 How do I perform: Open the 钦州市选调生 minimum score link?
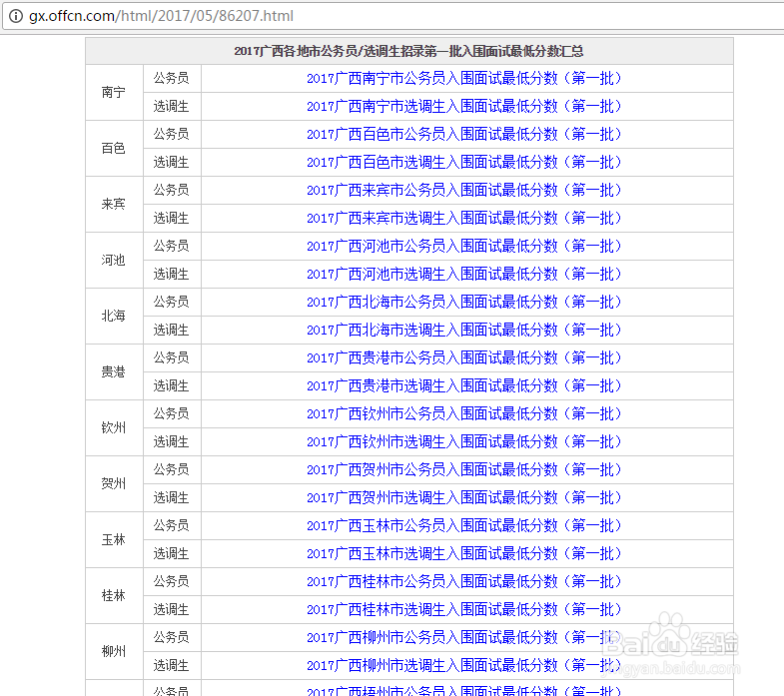[x=464, y=442]
